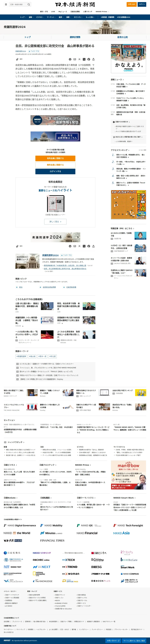Click the Facebook icon below the 衆議院選挙2024 banner

tap(89, 246)
